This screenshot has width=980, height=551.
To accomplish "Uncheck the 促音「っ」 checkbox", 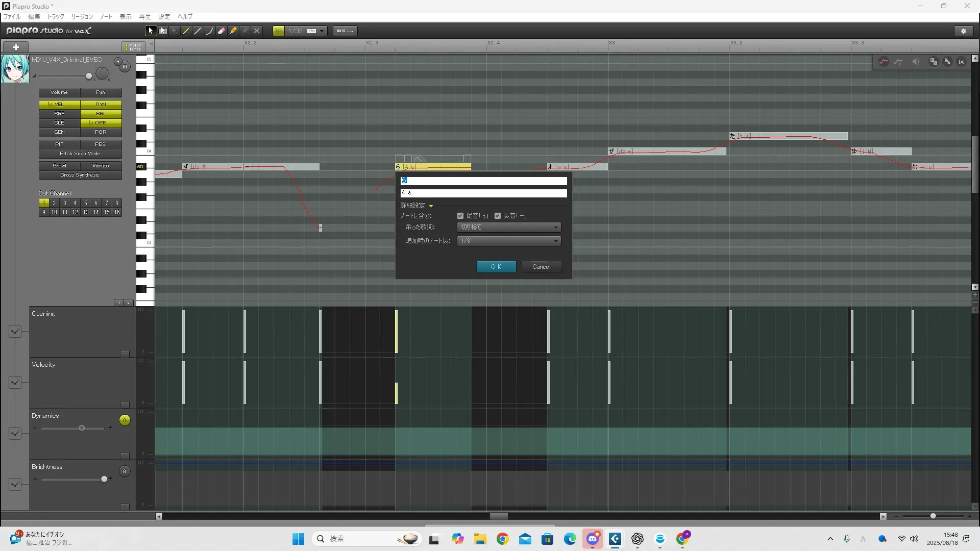I will point(460,216).
